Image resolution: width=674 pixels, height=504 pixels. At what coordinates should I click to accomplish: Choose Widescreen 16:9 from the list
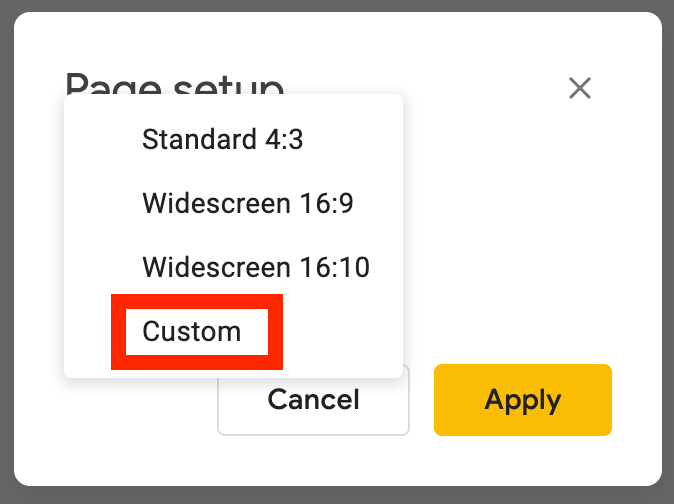(x=248, y=204)
